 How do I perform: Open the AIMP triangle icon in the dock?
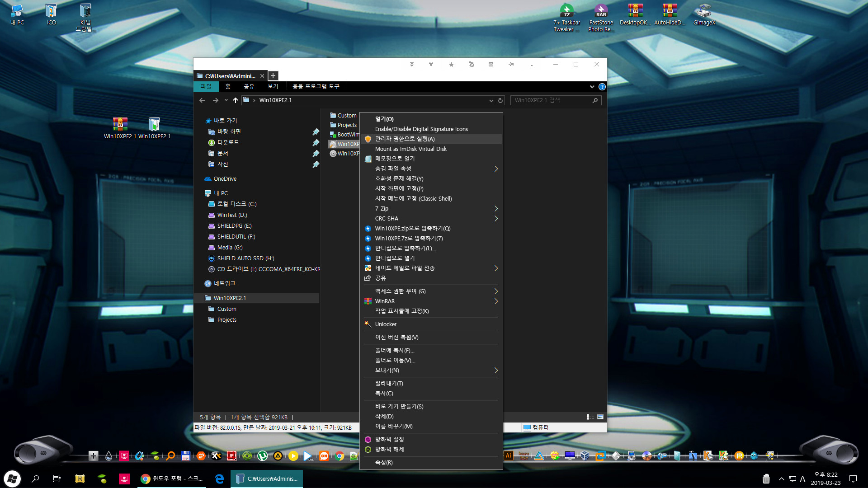278,456
